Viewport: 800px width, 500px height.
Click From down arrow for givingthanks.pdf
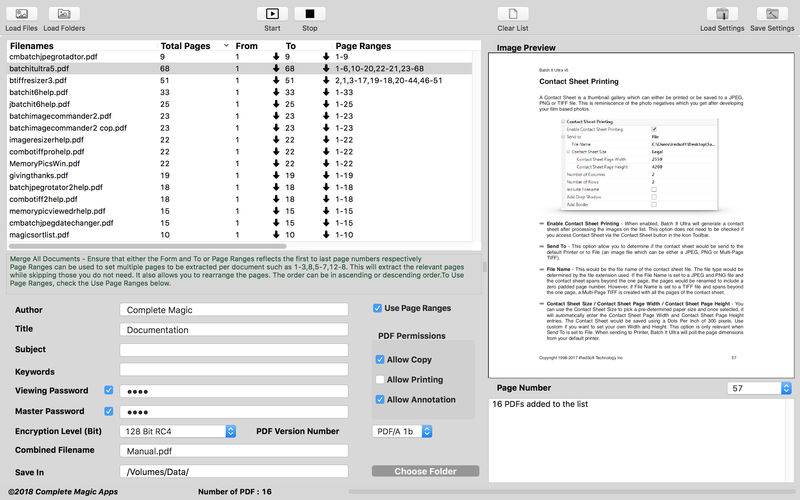coord(276,176)
